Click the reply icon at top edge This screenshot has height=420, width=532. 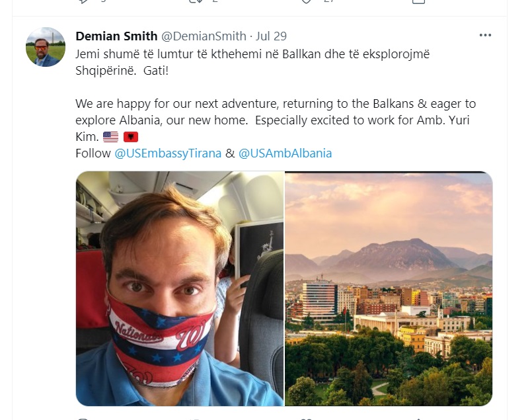point(83,1)
